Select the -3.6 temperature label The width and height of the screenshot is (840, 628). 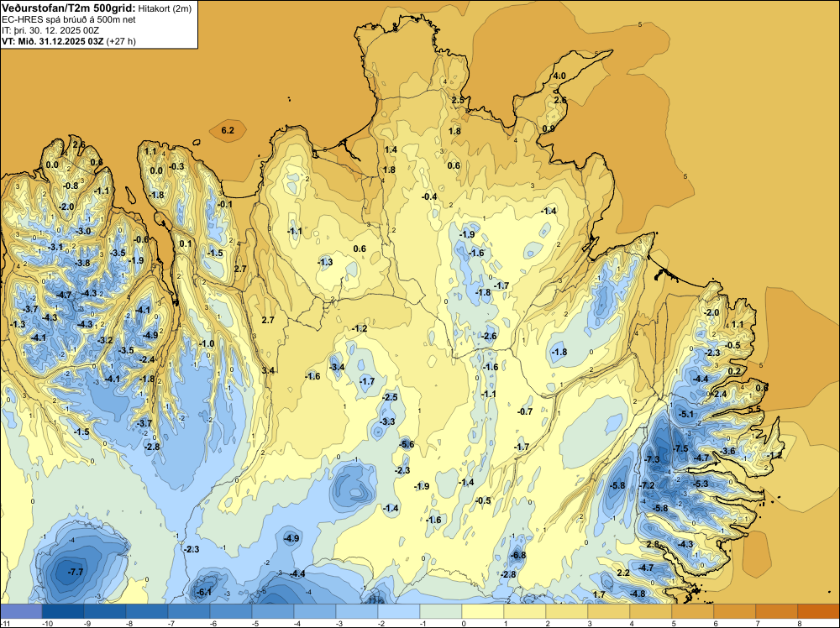tap(728, 452)
